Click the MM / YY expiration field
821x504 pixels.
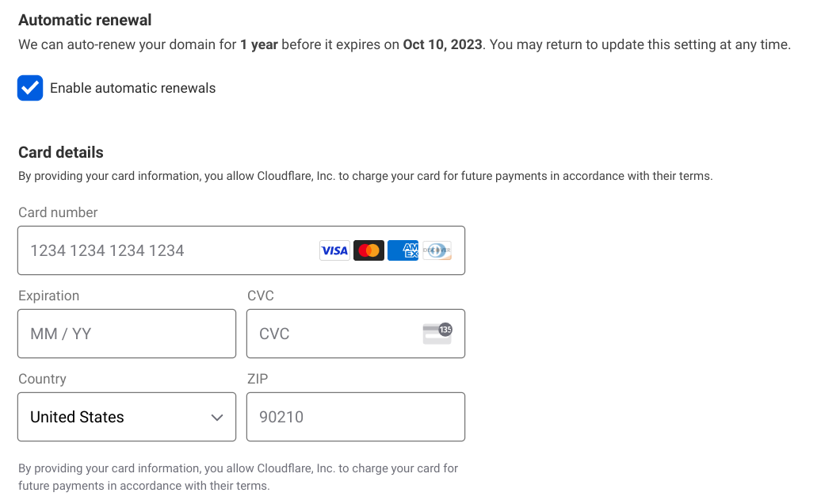[127, 334]
